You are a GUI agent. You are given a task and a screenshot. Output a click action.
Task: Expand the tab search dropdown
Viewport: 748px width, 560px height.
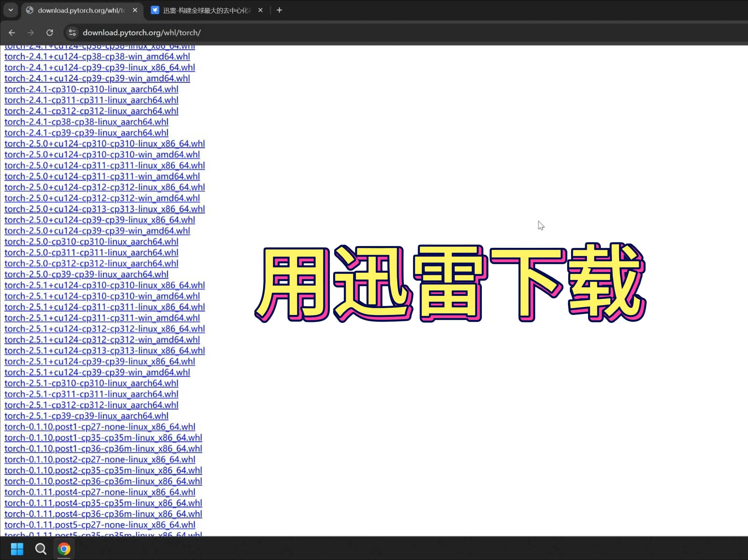coord(10,10)
